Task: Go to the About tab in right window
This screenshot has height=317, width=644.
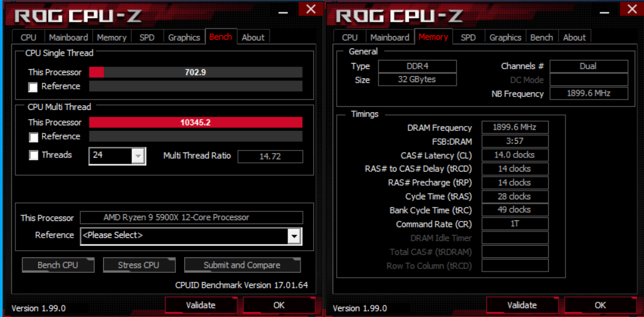Action: [x=574, y=37]
